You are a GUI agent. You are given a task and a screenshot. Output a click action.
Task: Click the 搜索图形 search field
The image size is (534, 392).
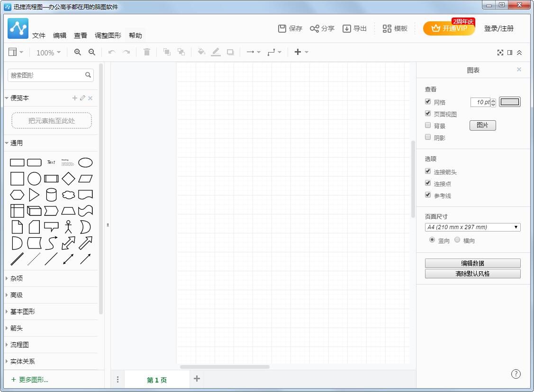click(51, 75)
